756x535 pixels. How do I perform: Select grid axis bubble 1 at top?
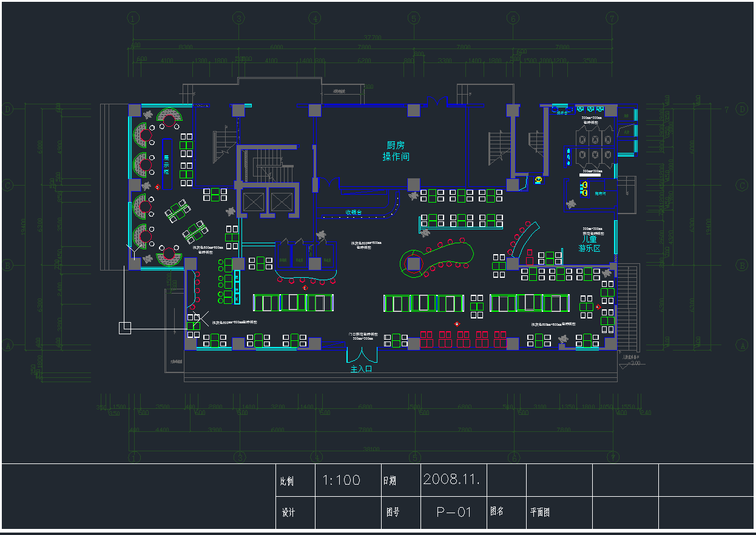point(133,19)
